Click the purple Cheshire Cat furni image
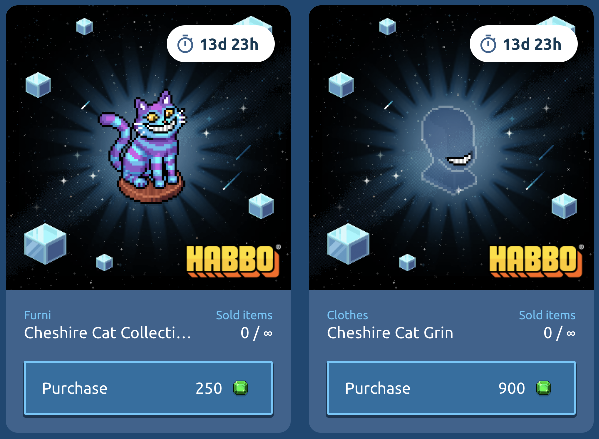This screenshot has height=439, width=599. pos(143,147)
